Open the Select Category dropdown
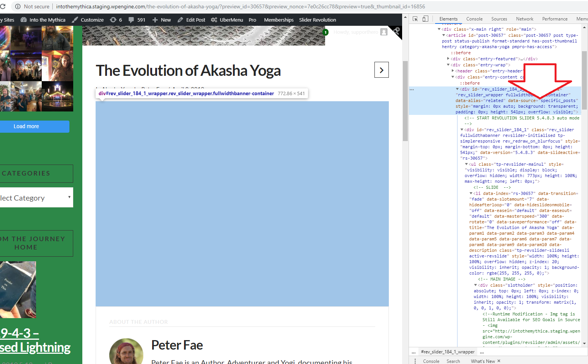 click(x=36, y=198)
